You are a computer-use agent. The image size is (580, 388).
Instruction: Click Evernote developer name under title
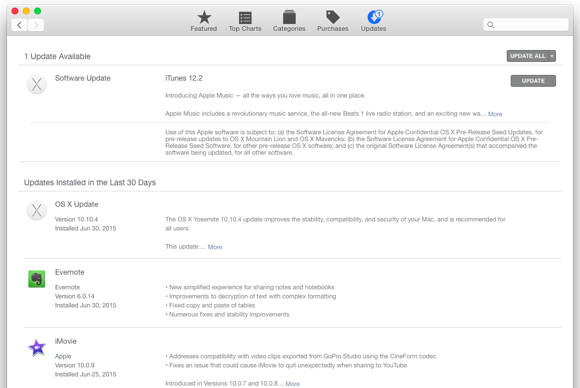coord(67,287)
